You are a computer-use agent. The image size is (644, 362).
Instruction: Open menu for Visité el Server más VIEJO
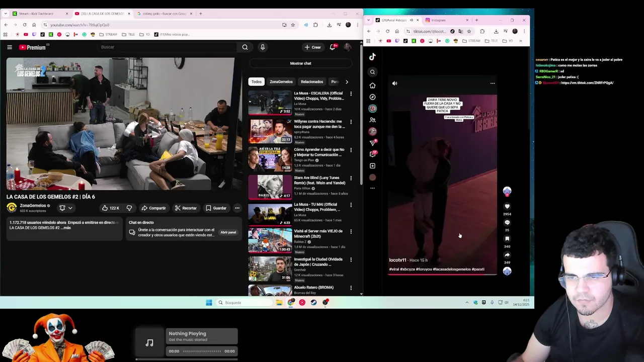[x=351, y=232]
